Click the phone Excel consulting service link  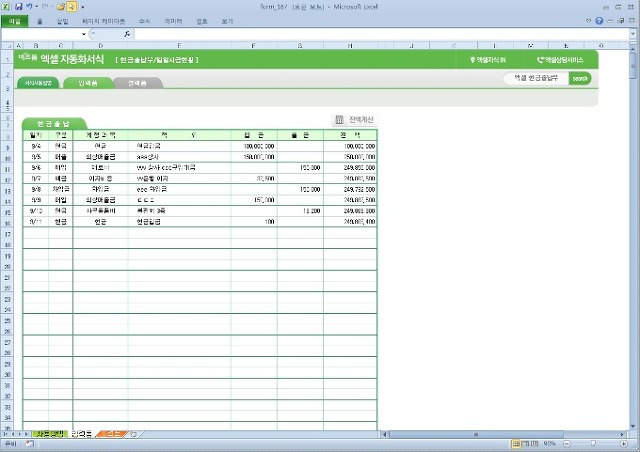coord(560,60)
